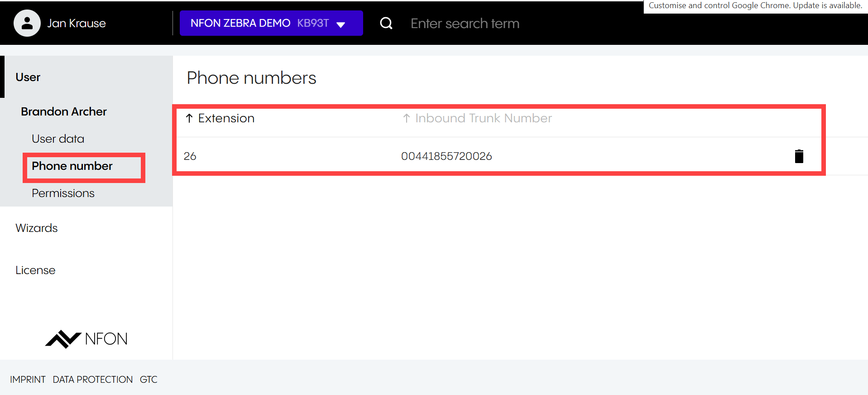Image resolution: width=868 pixels, height=395 pixels.
Task: Click the NFON logo in sidebar
Action: coord(86,339)
